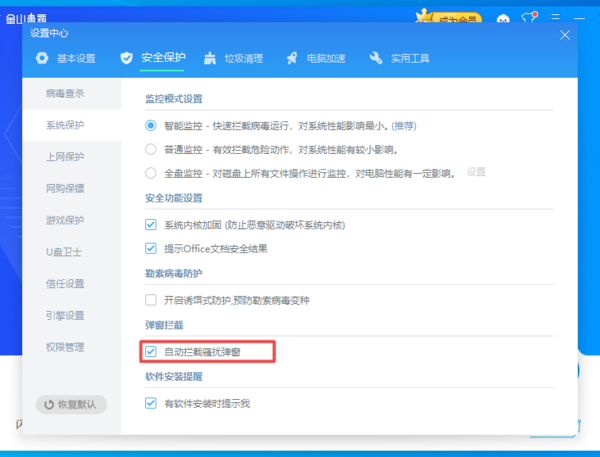Click the gear icon for 基本设置
The image size is (600, 457).
point(42,58)
